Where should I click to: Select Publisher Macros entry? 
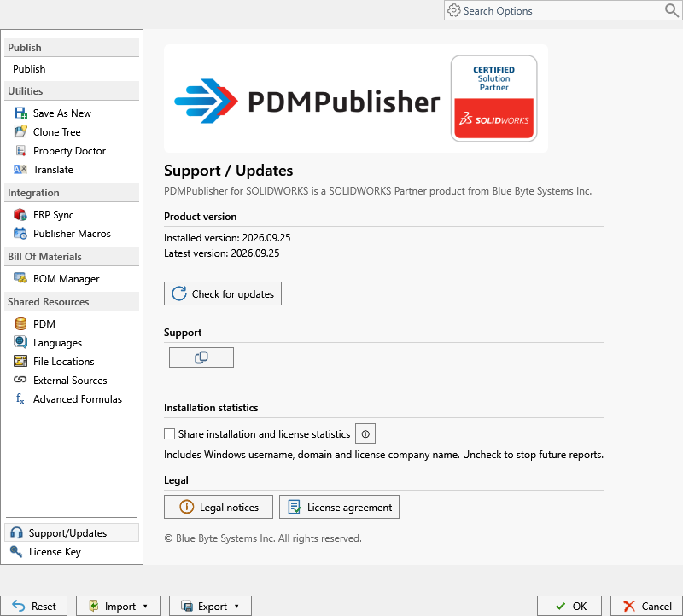point(72,233)
